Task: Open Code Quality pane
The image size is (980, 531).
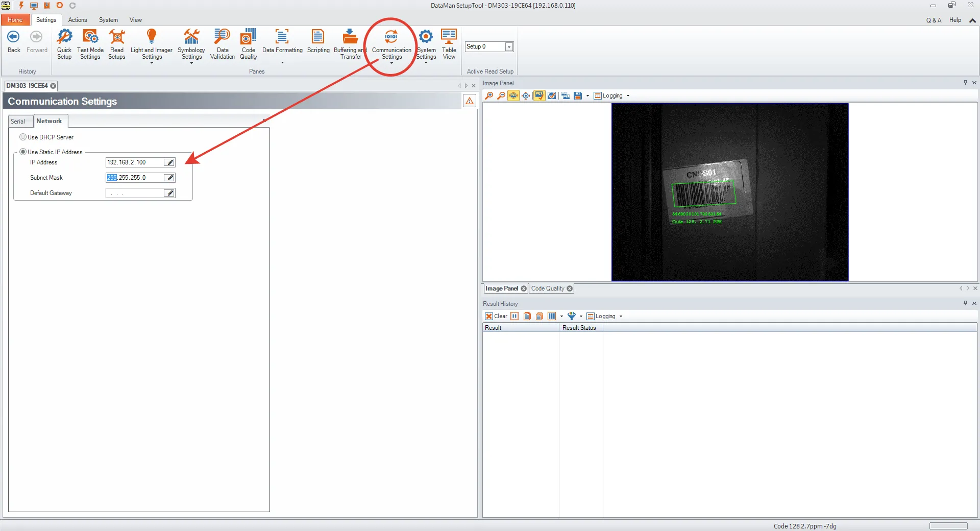Action: coord(249,43)
